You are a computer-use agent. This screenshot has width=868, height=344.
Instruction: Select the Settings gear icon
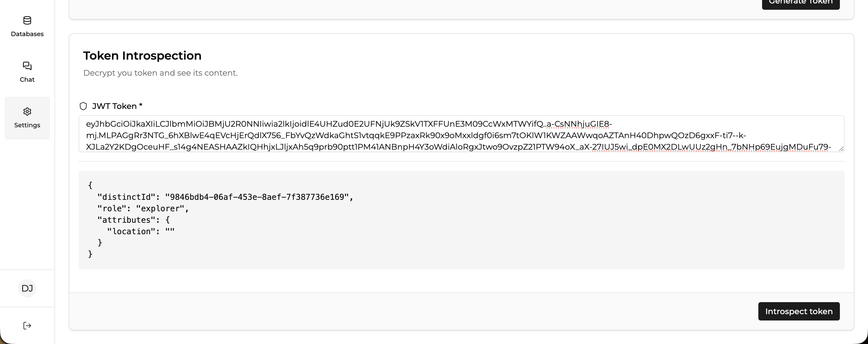click(27, 112)
